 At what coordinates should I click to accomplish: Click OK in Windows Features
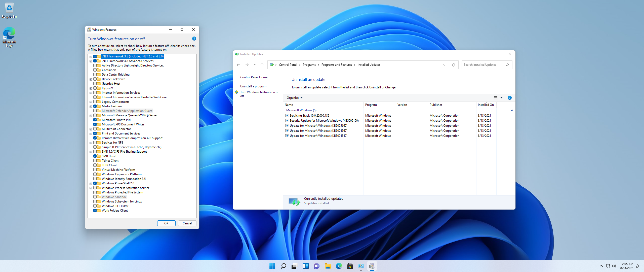pos(166,223)
